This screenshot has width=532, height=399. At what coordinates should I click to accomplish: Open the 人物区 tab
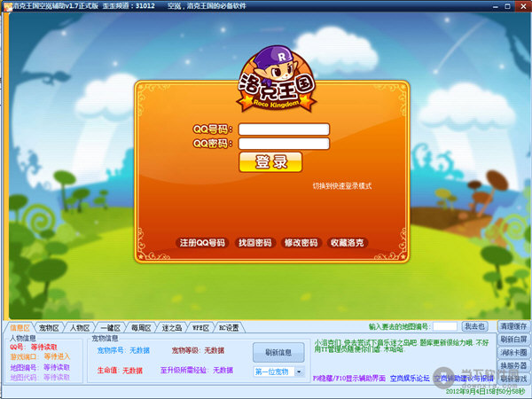(78, 327)
